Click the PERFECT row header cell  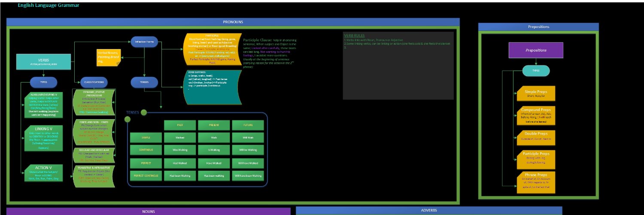(146, 163)
